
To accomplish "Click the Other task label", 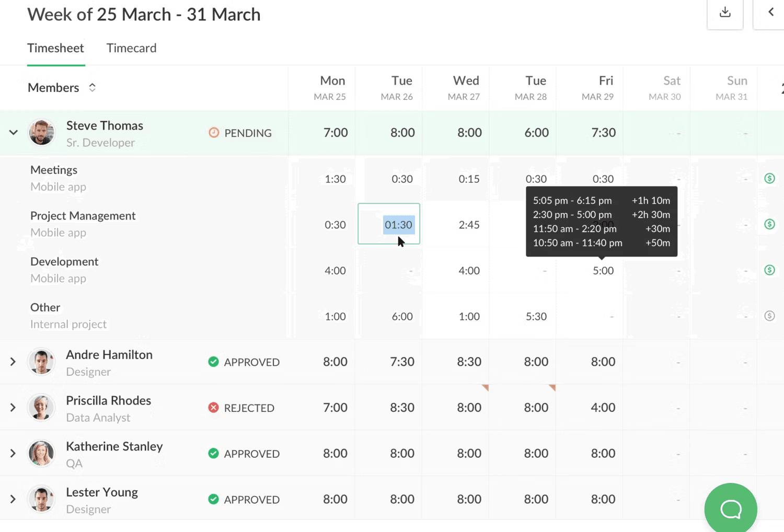I will tap(45, 307).
